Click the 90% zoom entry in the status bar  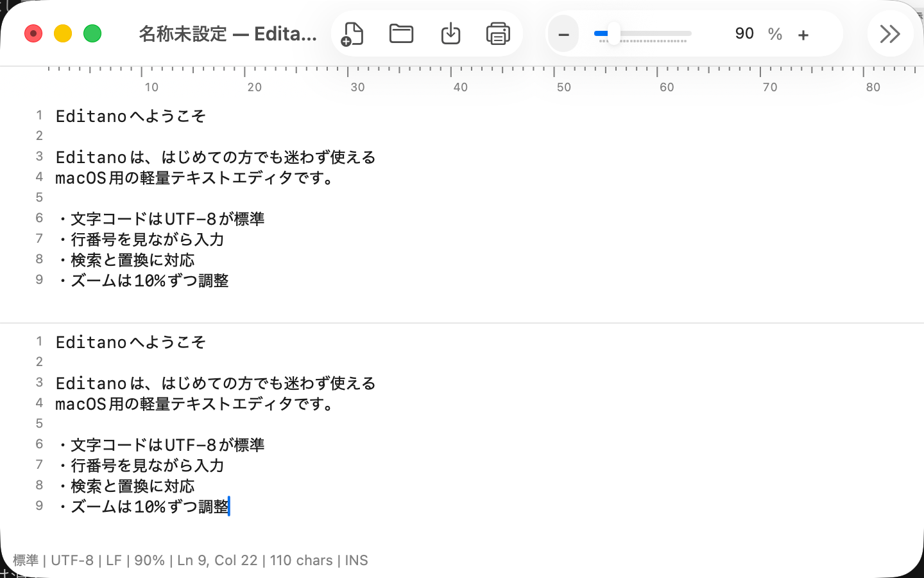point(150,560)
